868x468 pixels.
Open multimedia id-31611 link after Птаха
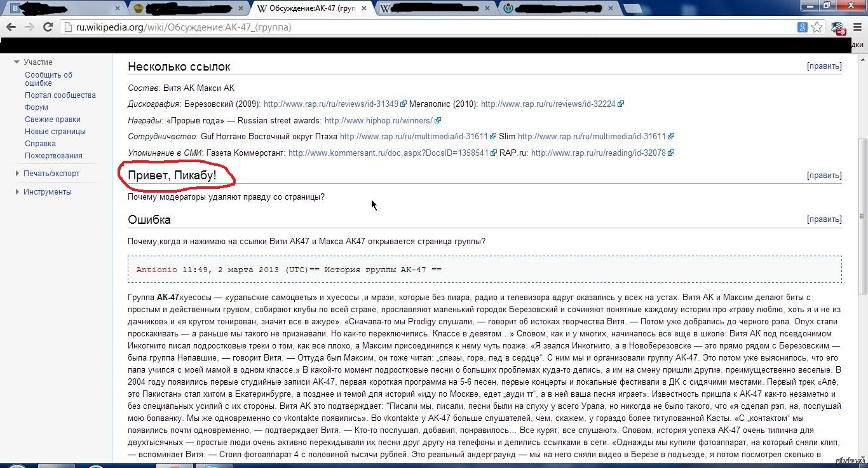[x=414, y=137]
